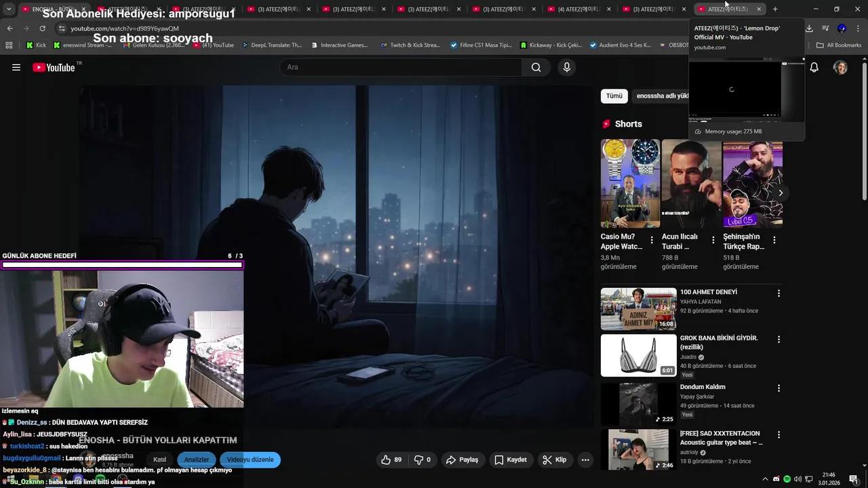Open the Casio Mu? Apple Watch short
Screen dimensions: 868x488
630,183
